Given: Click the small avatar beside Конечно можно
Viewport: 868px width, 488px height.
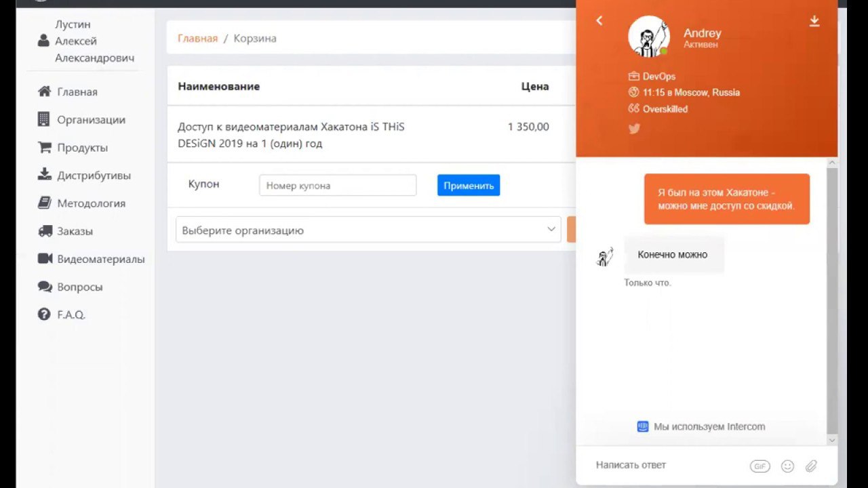Looking at the screenshot, I should (605, 256).
